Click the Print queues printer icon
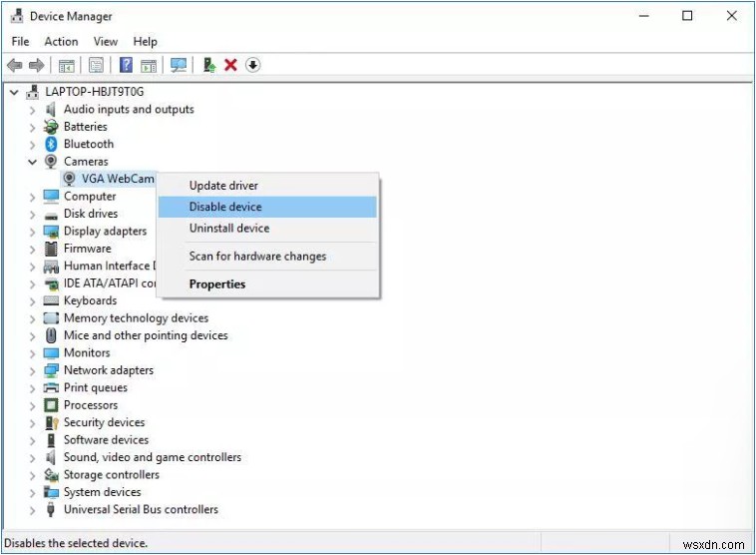 (x=51, y=387)
